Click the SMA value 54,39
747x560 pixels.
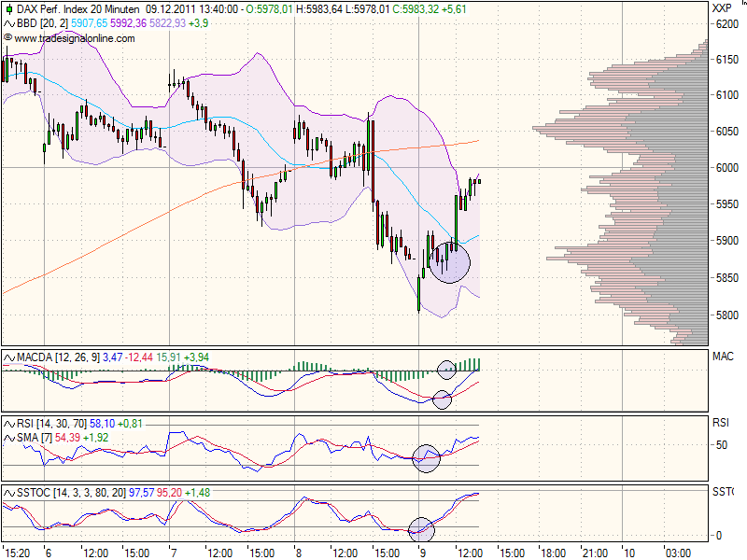pyautogui.click(x=67, y=437)
